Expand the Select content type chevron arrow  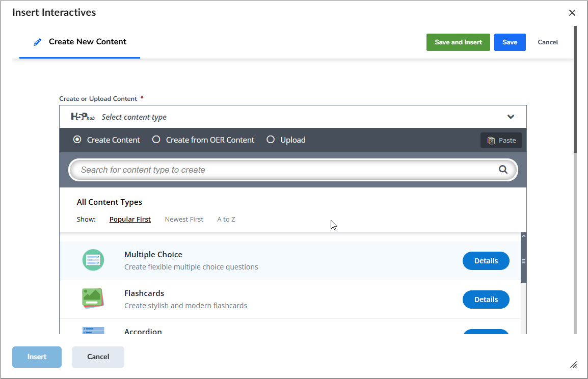[511, 117]
